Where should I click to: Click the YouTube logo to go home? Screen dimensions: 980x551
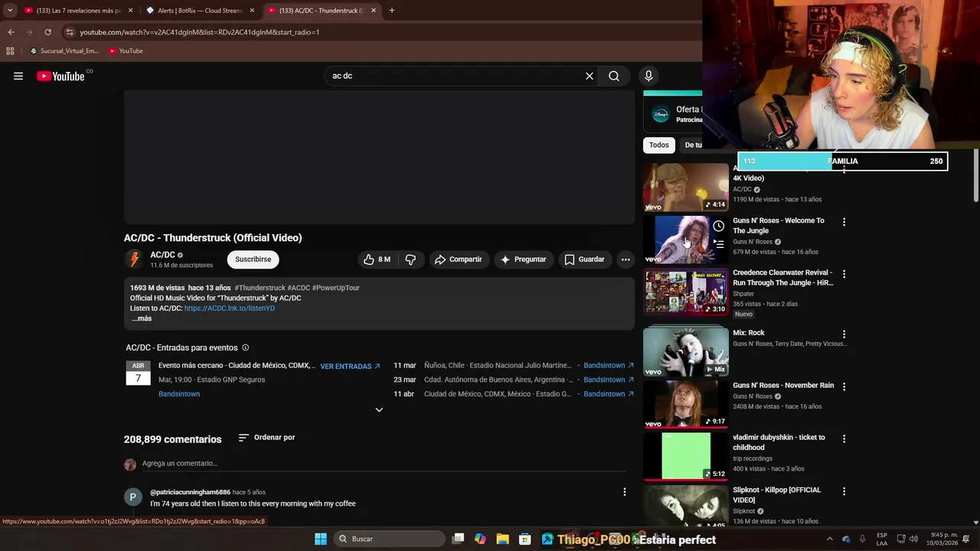pos(60,76)
